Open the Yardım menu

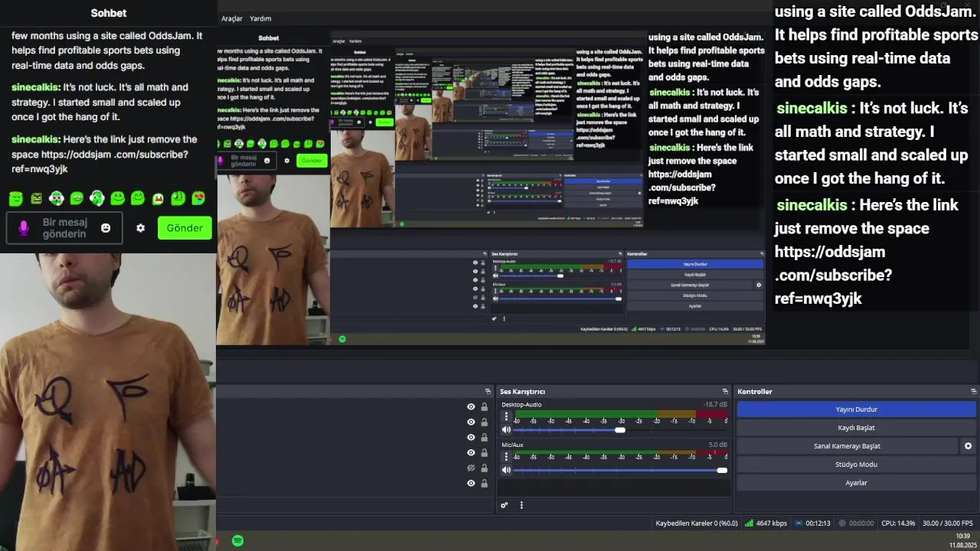click(260, 18)
